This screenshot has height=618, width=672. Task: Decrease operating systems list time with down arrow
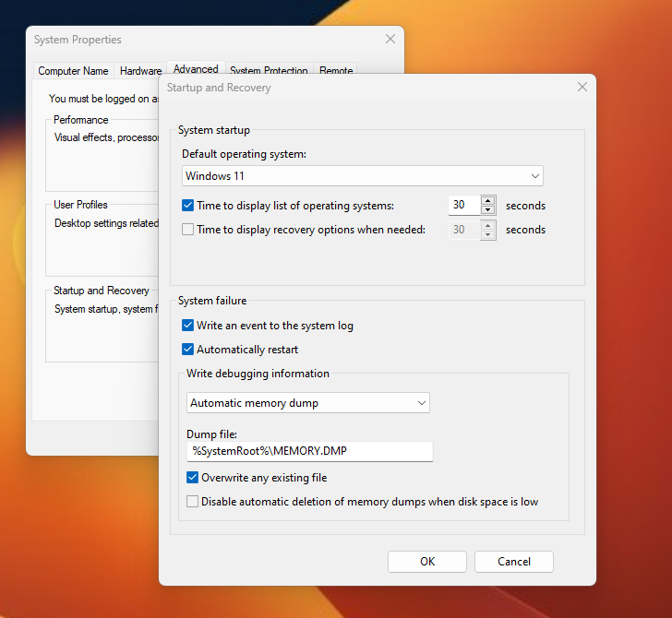(487, 210)
